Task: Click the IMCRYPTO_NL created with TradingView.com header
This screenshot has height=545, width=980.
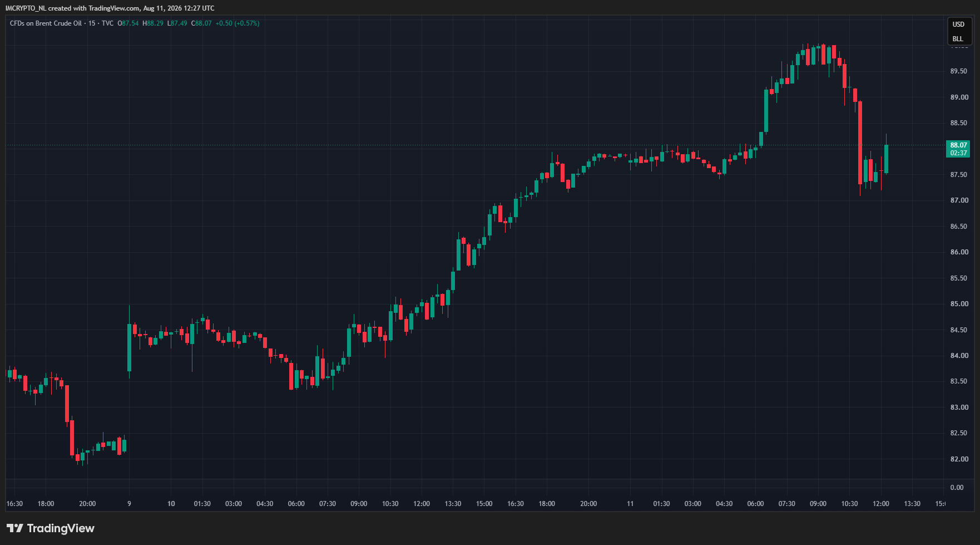Action: point(110,8)
